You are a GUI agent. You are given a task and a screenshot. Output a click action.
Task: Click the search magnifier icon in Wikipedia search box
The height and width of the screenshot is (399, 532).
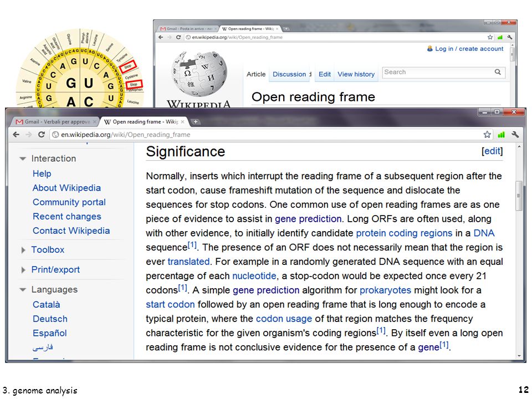pyautogui.click(x=498, y=72)
